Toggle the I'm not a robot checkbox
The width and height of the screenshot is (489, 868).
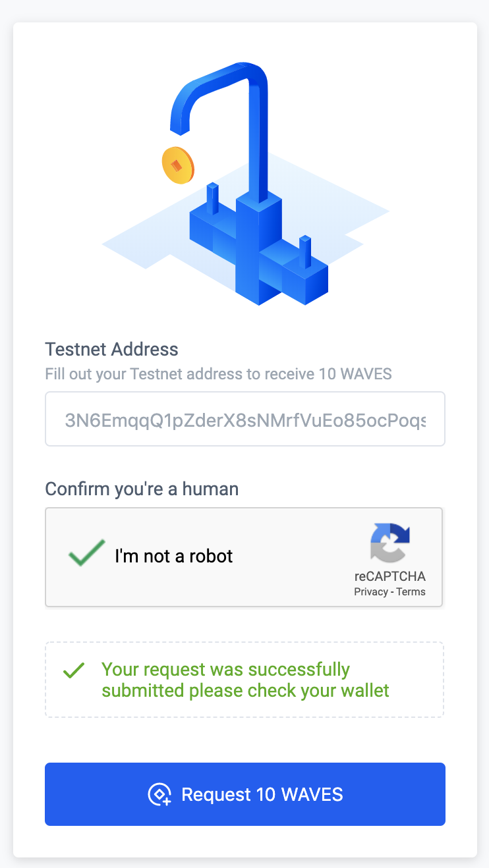coord(87,554)
